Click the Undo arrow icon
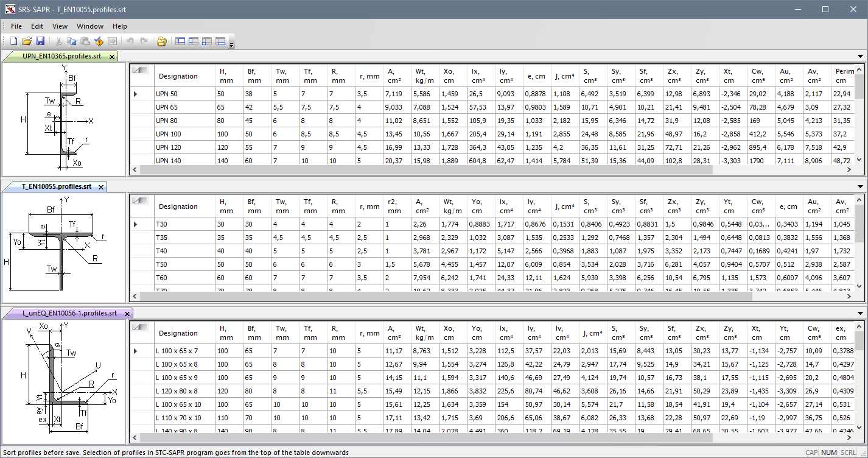The width and height of the screenshot is (868, 458). tap(130, 41)
